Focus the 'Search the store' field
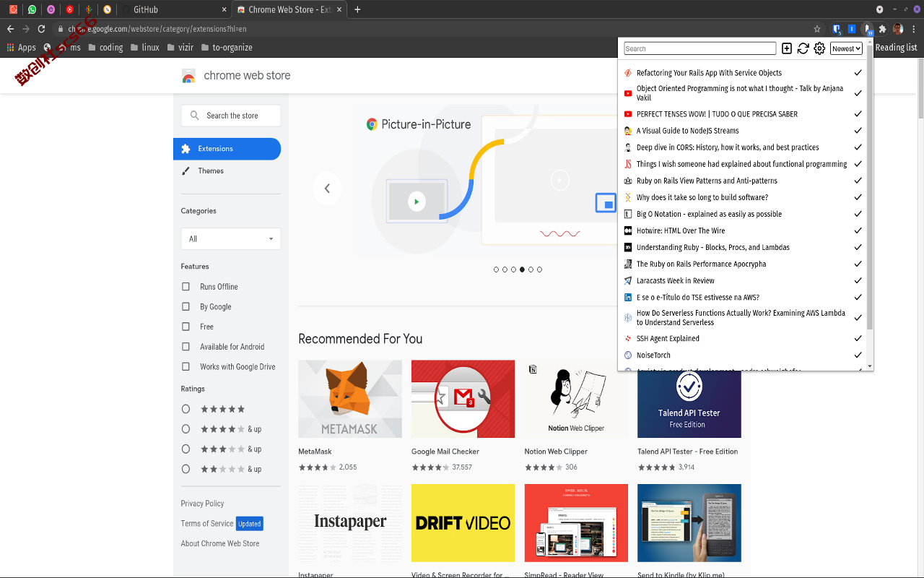924x578 pixels. (x=230, y=116)
